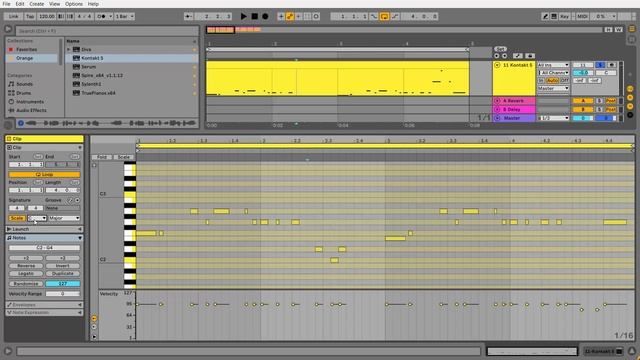Toggle the clip Loop switch

click(x=44, y=174)
